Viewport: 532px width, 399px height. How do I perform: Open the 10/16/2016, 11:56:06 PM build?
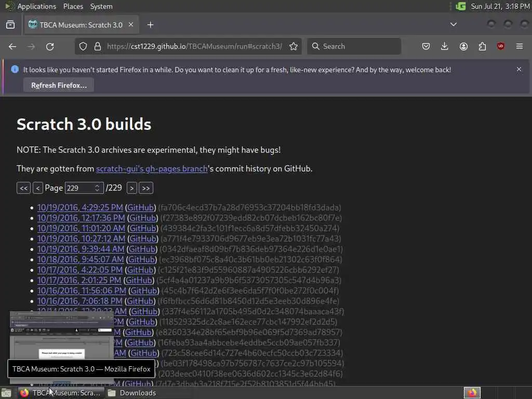pyautogui.click(x=82, y=291)
